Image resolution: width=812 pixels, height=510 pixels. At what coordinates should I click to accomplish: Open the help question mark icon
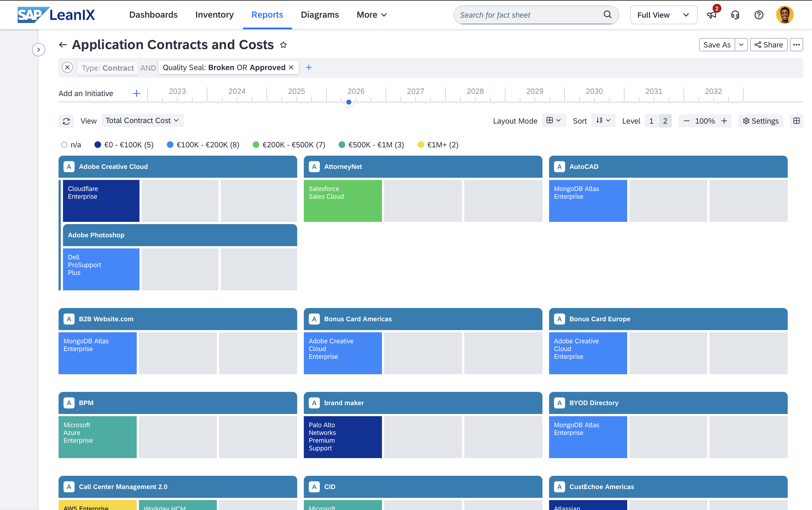point(759,15)
